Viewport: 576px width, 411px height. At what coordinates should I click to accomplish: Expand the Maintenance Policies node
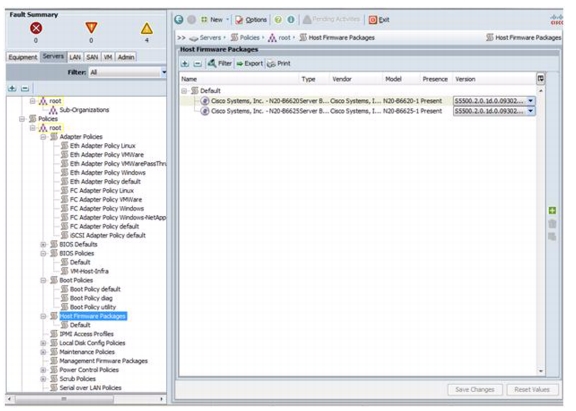pos(43,352)
